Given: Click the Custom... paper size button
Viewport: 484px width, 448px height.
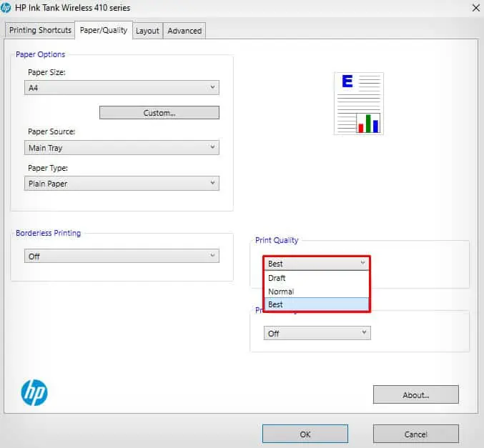Looking at the screenshot, I should [x=159, y=113].
